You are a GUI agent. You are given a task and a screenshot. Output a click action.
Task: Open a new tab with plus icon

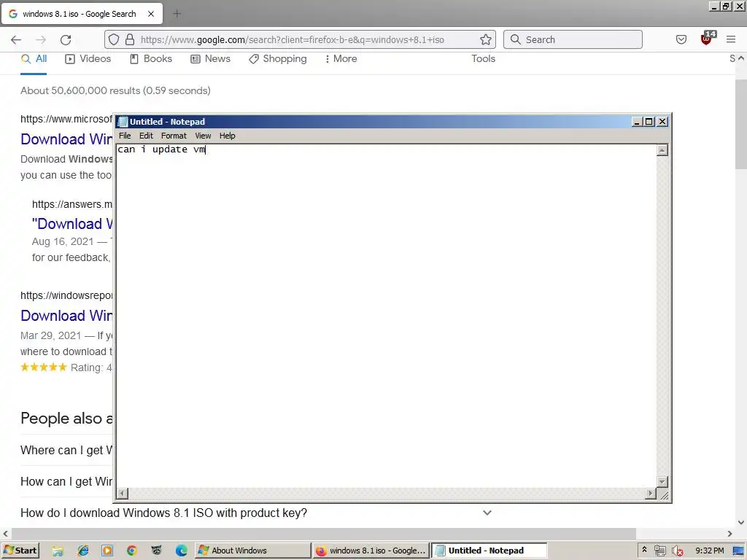coord(177,14)
